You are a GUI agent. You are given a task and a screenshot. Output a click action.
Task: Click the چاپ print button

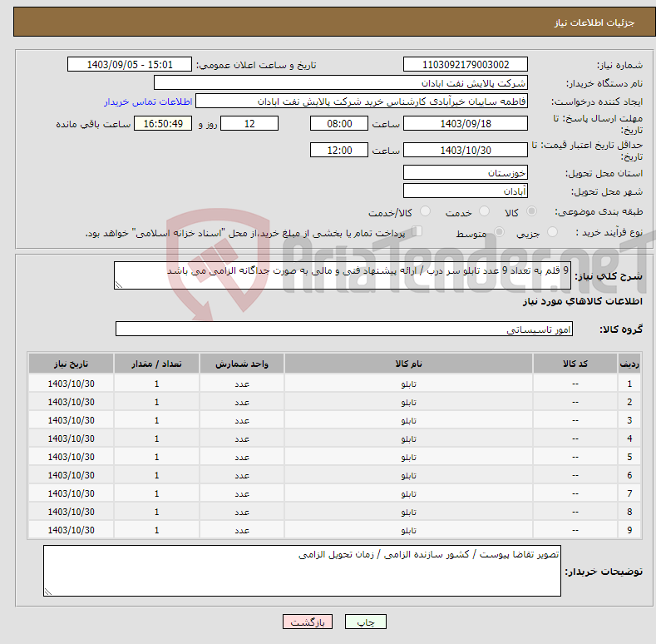366,622
